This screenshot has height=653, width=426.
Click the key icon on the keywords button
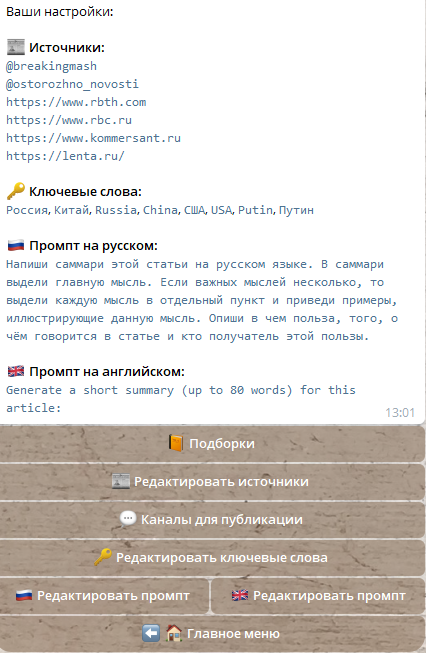(x=103, y=557)
